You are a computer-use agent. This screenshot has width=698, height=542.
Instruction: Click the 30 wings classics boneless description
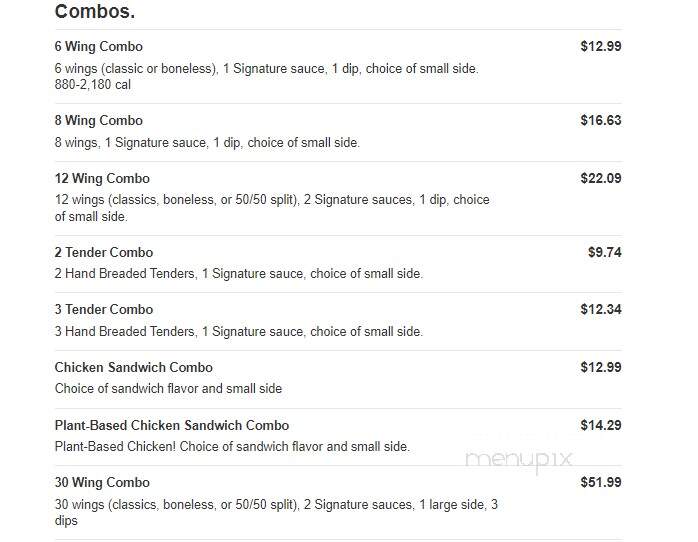click(276, 513)
